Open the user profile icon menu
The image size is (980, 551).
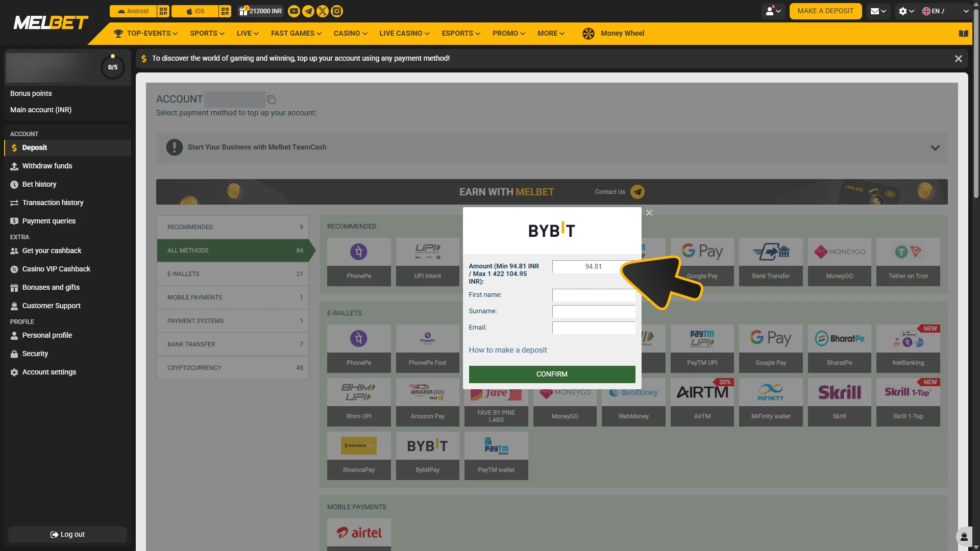point(773,11)
